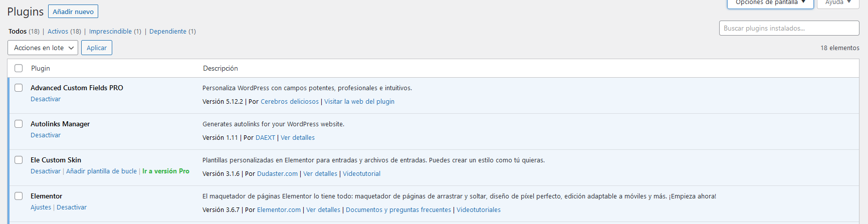Click the 18 elementos count

click(x=840, y=48)
